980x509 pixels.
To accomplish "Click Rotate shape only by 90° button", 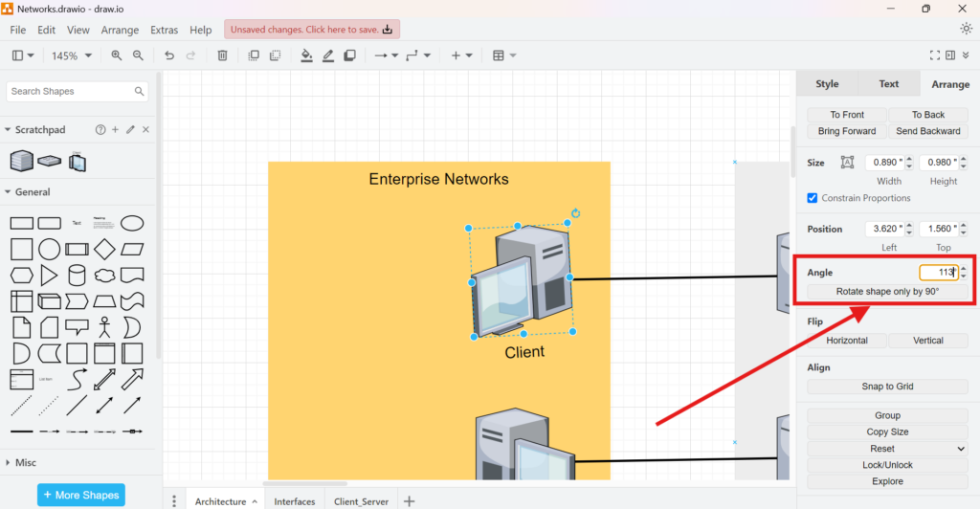I will (887, 291).
